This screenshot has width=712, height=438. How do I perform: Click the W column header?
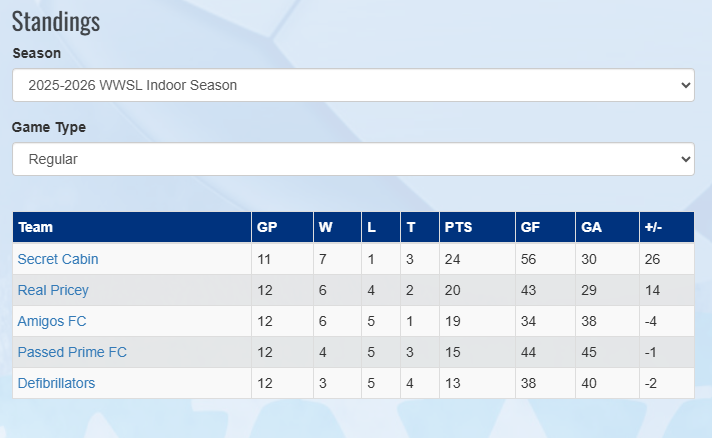(325, 227)
